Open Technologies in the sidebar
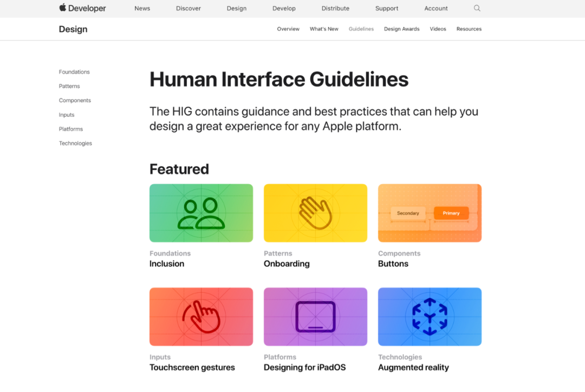This screenshot has width=585, height=392. 75,143
